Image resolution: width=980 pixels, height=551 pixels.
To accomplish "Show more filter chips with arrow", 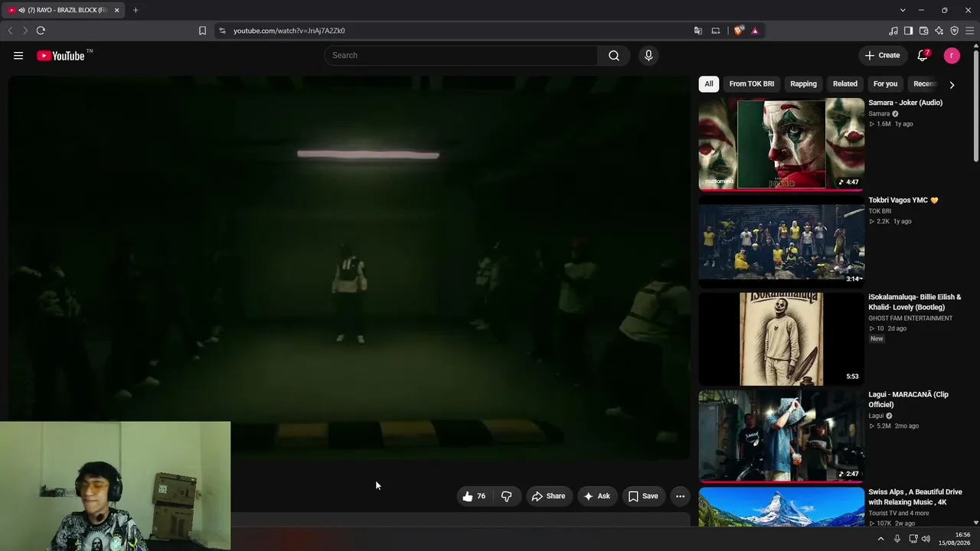I will point(952,84).
